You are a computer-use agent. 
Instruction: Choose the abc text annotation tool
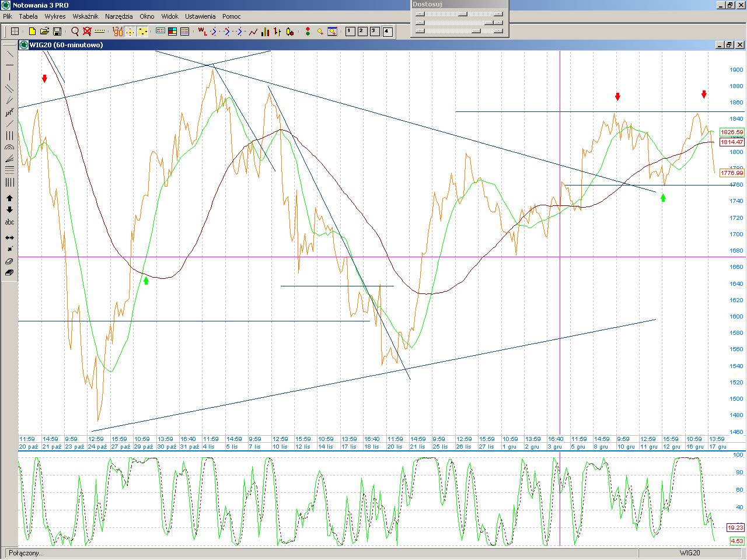pos(9,222)
